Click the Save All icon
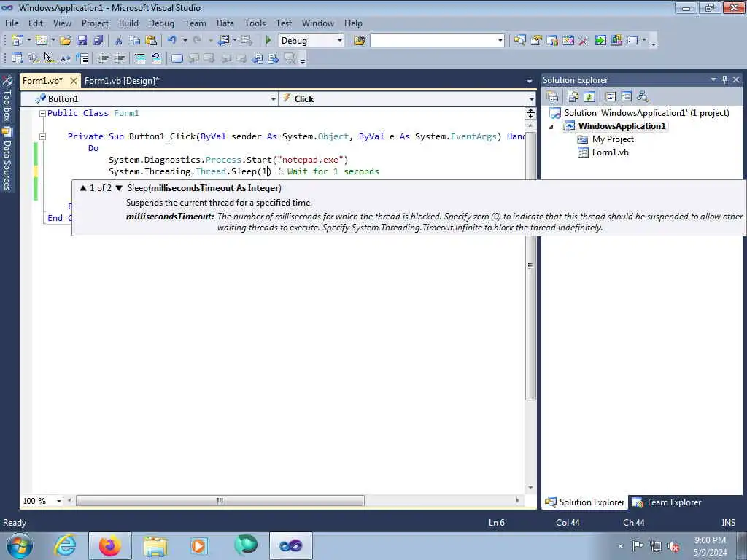This screenshot has width=747, height=560. point(98,41)
